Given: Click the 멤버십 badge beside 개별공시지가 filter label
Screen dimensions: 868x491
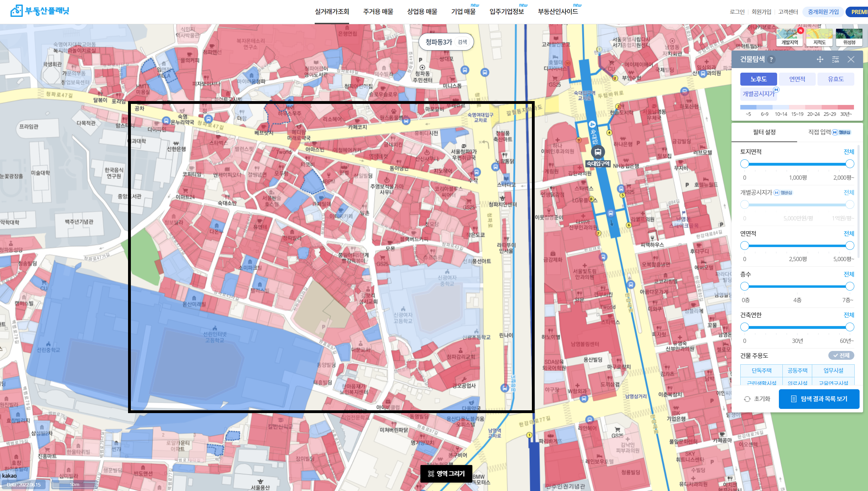Looking at the screenshot, I should 783,193.
